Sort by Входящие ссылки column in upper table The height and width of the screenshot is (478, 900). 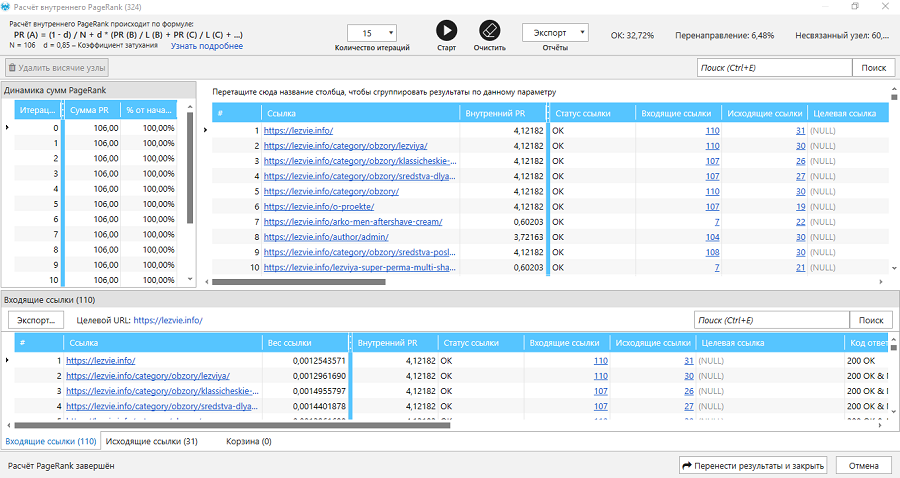pyautogui.click(x=678, y=113)
